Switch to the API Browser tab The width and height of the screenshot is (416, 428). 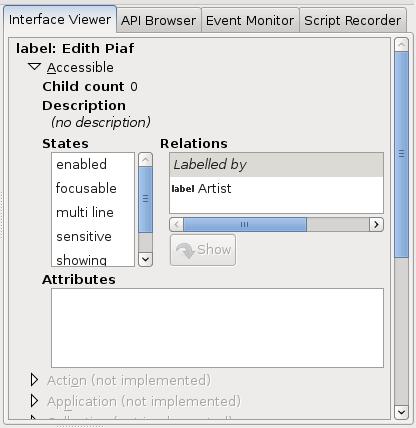pyautogui.click(x=159, y=21)
